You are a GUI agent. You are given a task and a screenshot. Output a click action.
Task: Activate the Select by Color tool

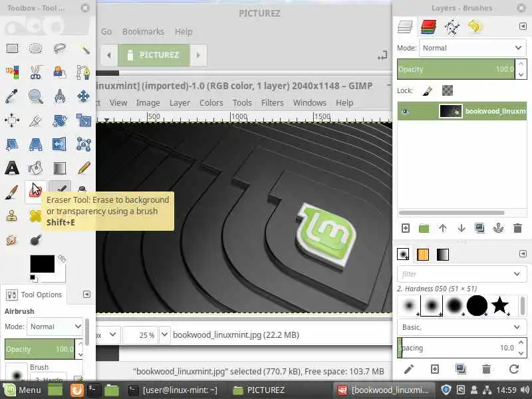12,72
